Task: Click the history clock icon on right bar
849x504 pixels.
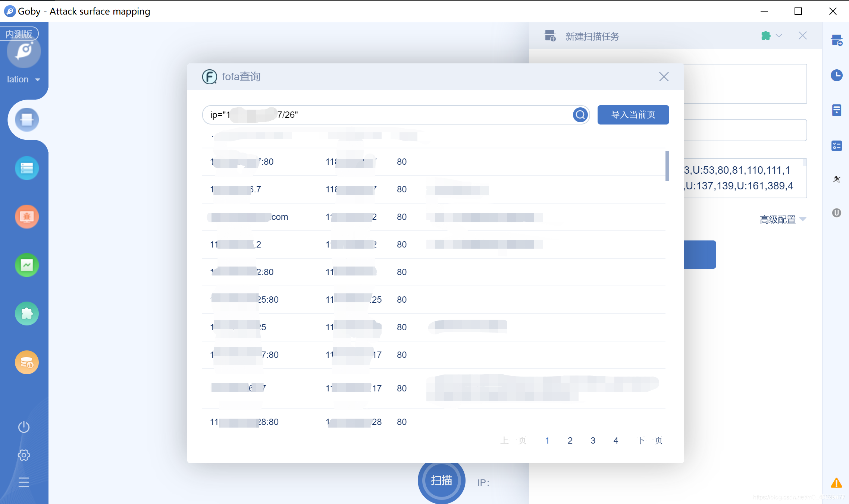Action: point(836,75)
